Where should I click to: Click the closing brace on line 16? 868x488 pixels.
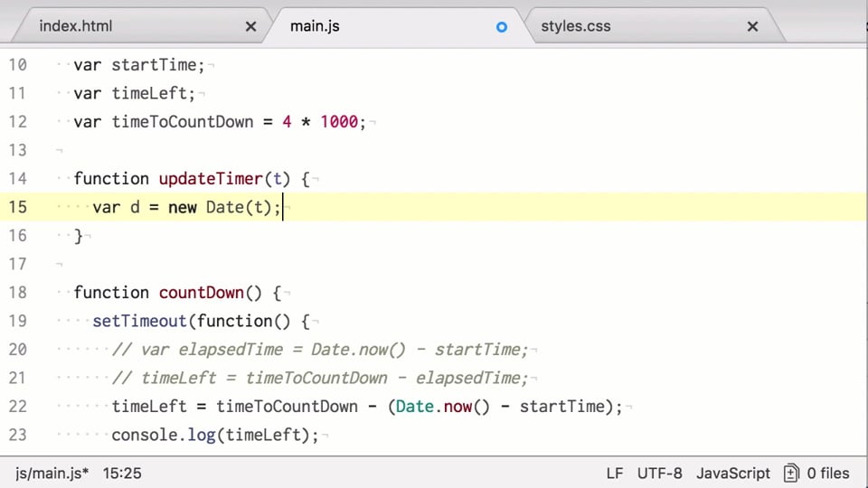(78, 236)
